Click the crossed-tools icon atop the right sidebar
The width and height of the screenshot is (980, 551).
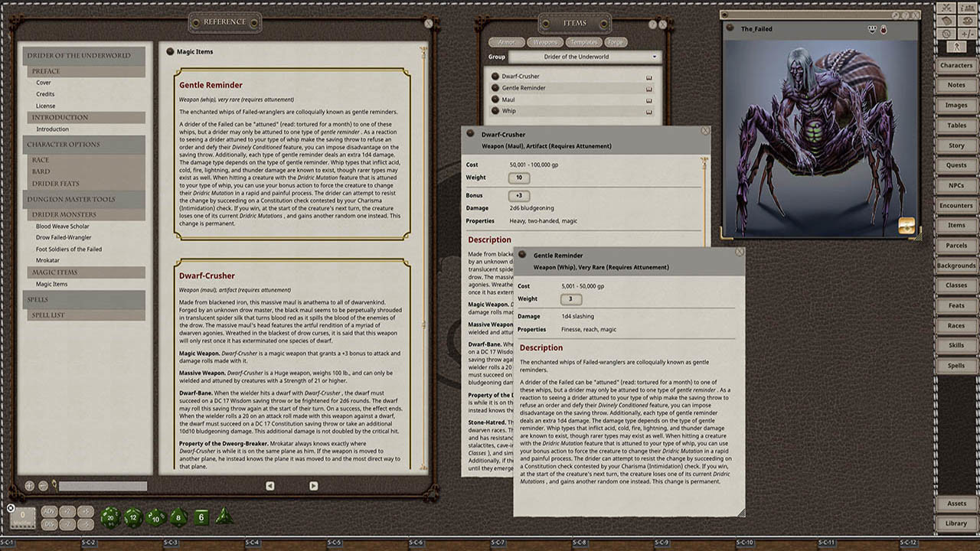[947, 8]
